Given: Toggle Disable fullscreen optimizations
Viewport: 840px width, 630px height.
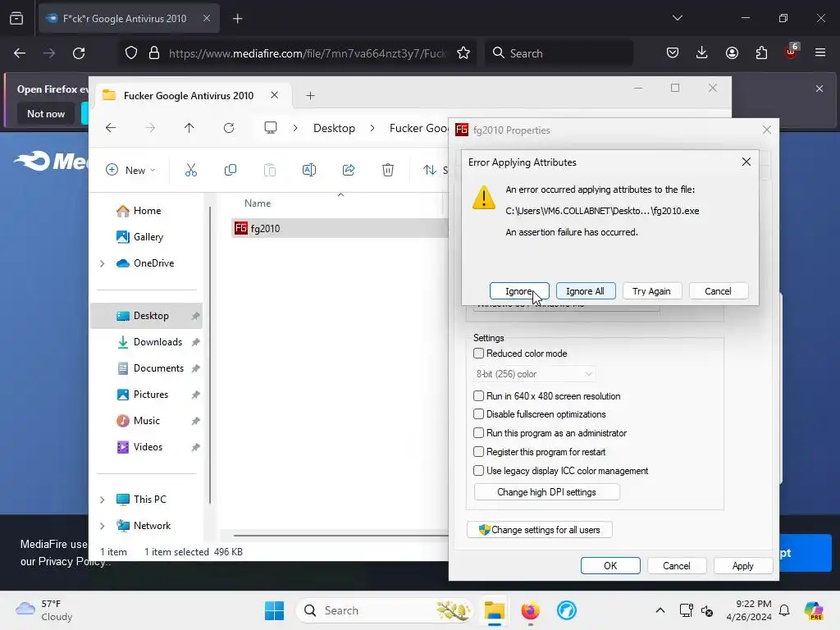Looking at the screenshot, I should [x=478, y=414].
